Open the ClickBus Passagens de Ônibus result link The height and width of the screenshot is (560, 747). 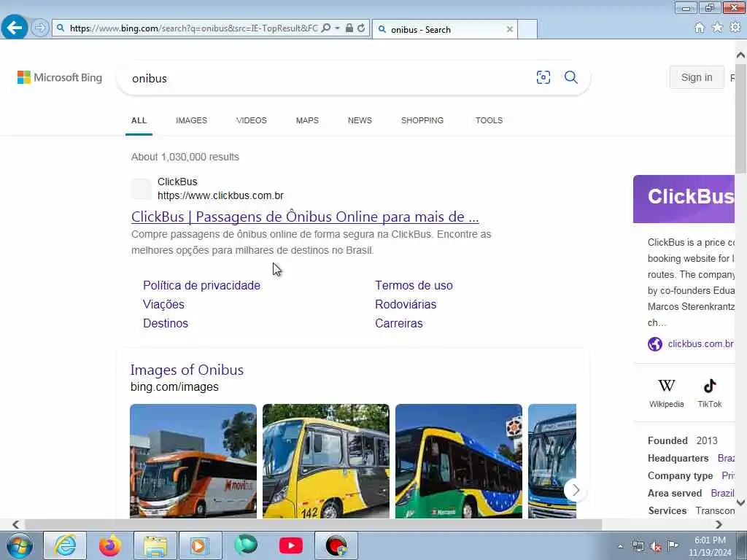(305, 217)
